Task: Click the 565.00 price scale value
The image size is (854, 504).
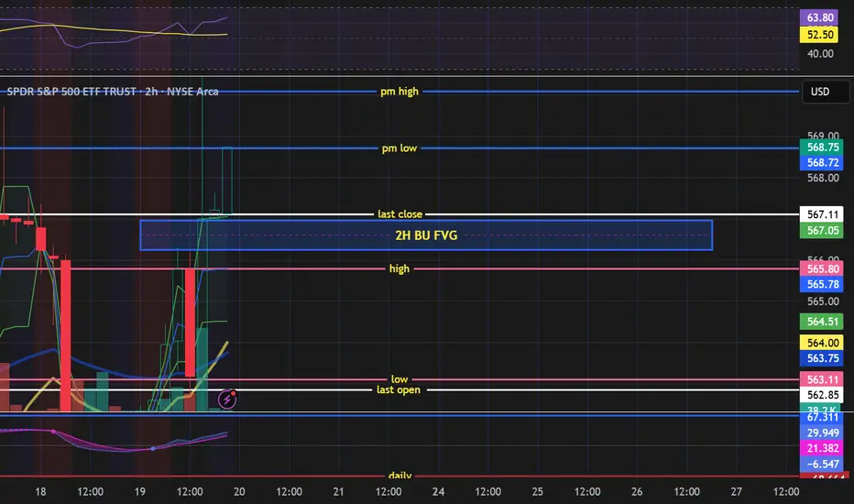Action: click(823, 301)
